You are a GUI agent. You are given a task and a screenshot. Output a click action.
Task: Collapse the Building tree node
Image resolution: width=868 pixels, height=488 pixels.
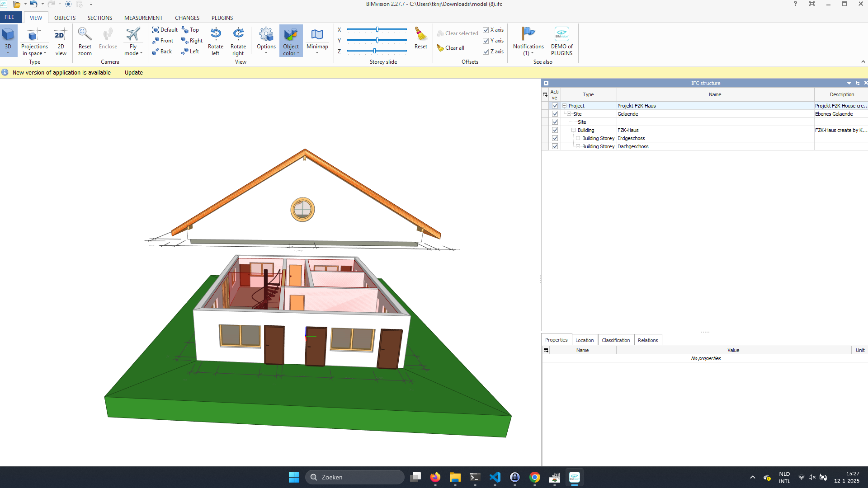click(x=573, y=130)
